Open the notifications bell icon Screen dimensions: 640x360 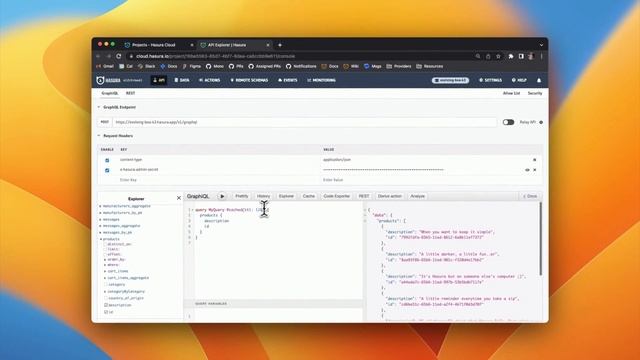pyautogui.click(x=539, y=80)
